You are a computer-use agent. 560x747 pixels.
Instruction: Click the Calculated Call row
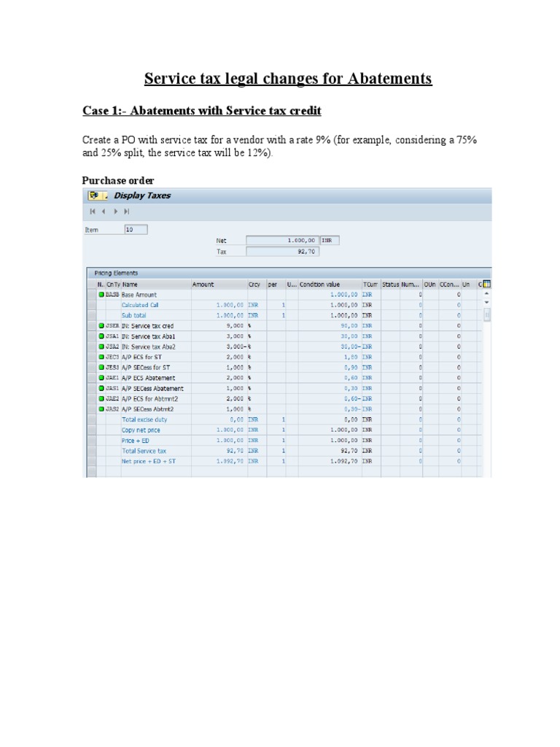[140, 305]
